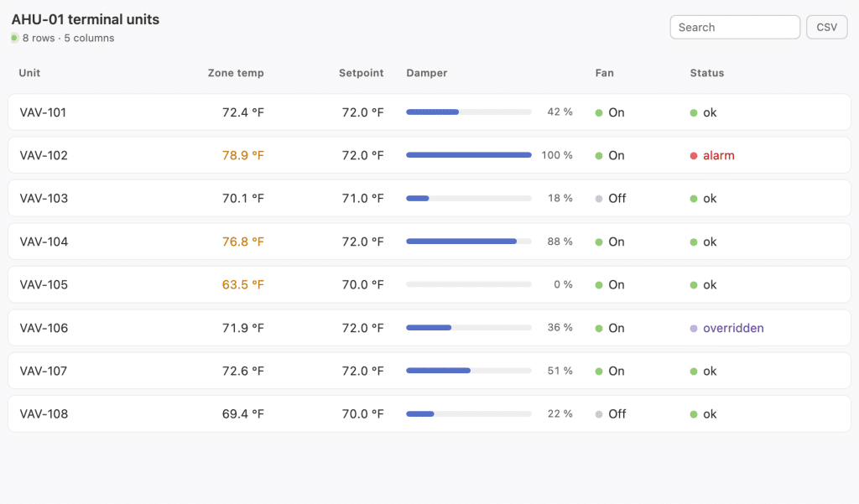This screenshot has width=859, height=504.
Task: Export table with the CSV button
Action: point(826,28)
